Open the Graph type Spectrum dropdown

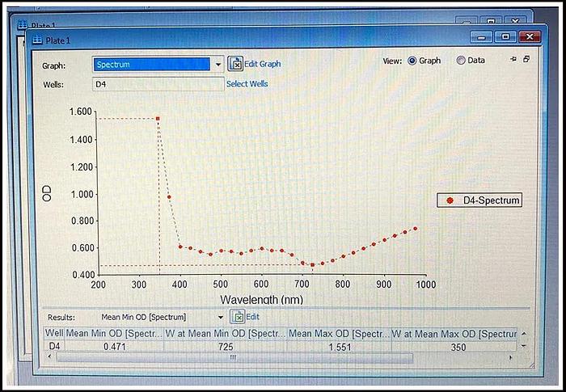pos(158,65)
